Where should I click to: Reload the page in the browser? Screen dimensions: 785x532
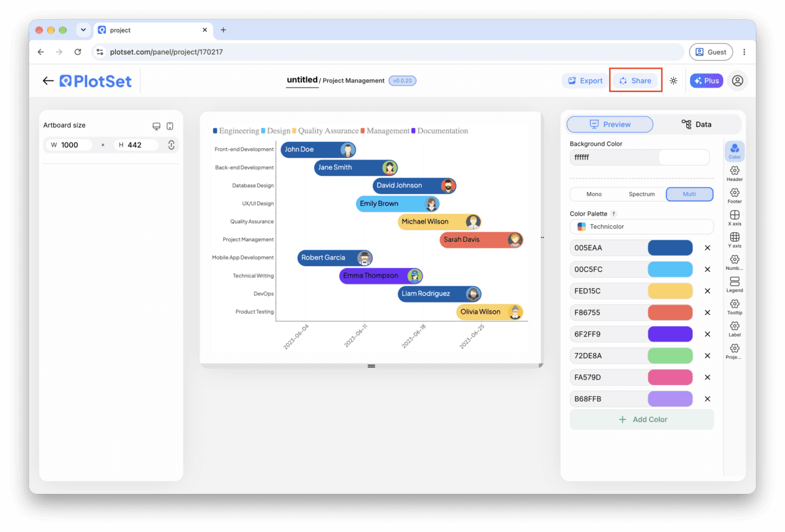click(x=78, y=52)
